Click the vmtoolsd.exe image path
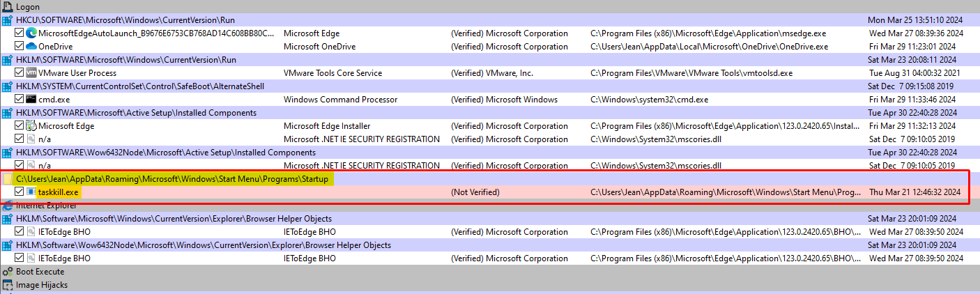Screen dimensions: 980x294 [x=691, y=72]
